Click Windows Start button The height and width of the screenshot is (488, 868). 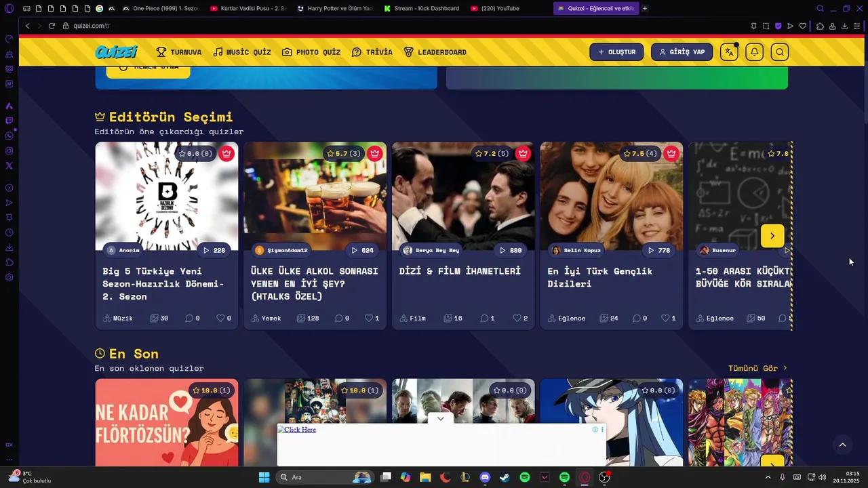click(x=264, y=477)
